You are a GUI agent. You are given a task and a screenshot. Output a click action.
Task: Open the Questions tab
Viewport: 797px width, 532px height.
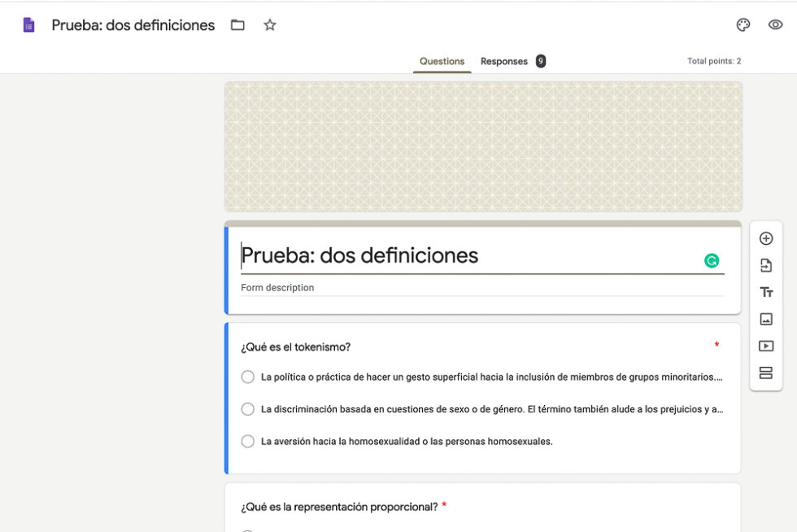(442, 62)
